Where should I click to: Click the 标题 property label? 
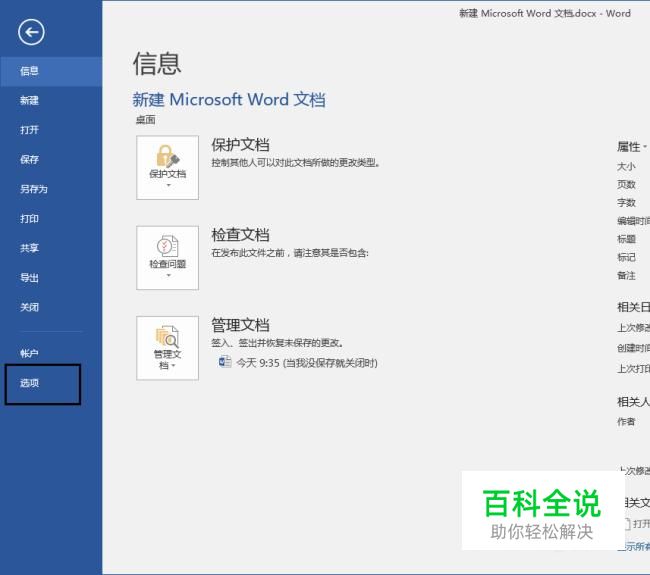pos(626,239)
